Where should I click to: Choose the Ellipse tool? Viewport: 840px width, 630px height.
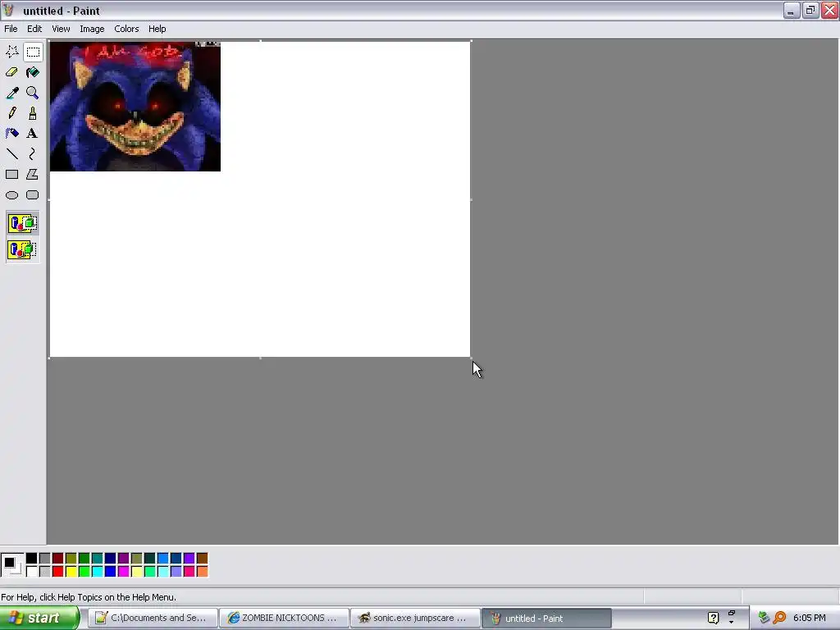(11, 195)
